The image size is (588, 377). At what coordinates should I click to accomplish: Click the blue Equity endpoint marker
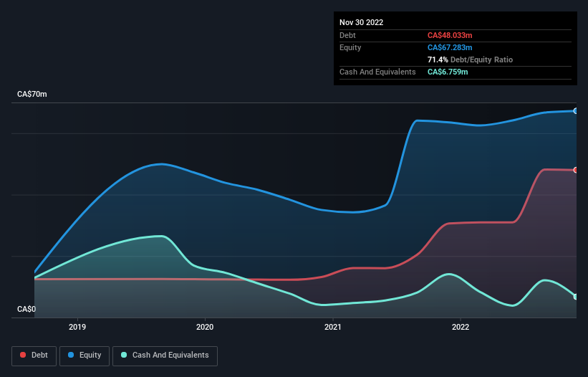576,111
